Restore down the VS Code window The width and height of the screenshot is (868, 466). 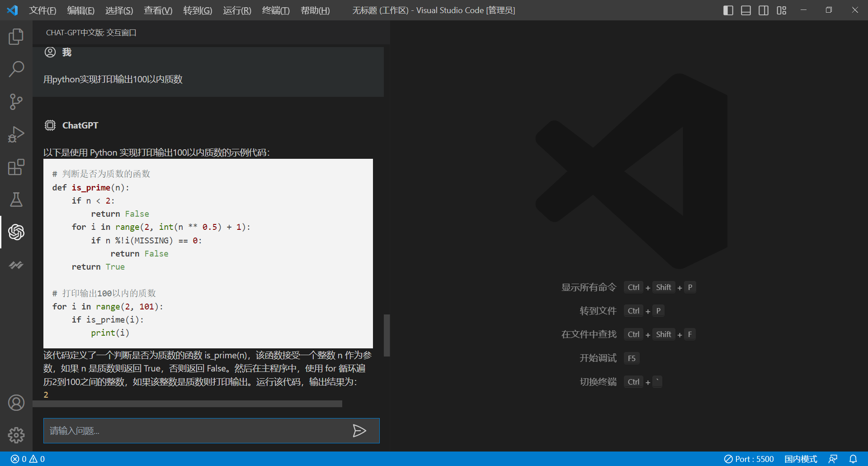(x=829, y=10)
